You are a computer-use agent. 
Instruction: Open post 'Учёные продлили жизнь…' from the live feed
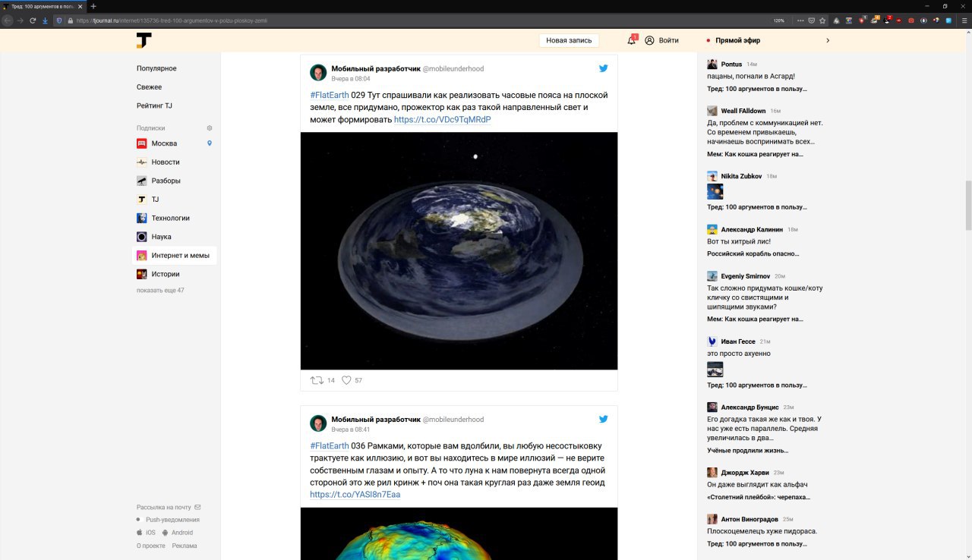pyautogui.click(x=746, y=450)
